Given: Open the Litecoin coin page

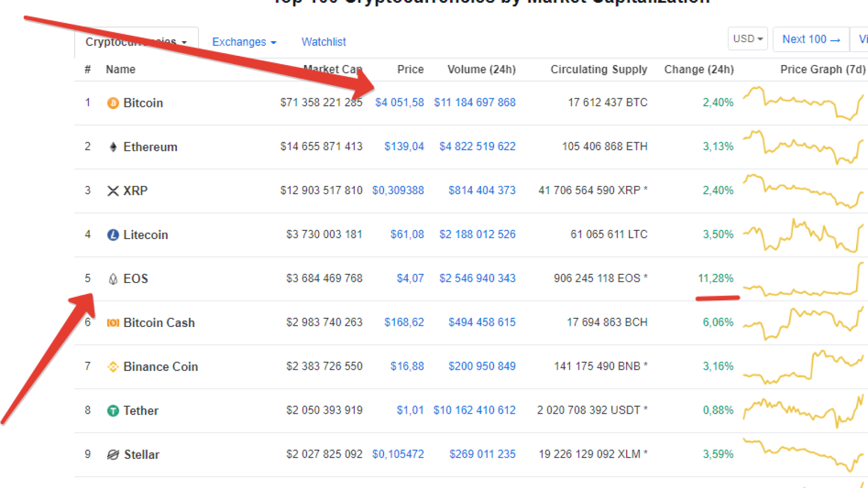Looking at the screenshot, I should (145, 235).
